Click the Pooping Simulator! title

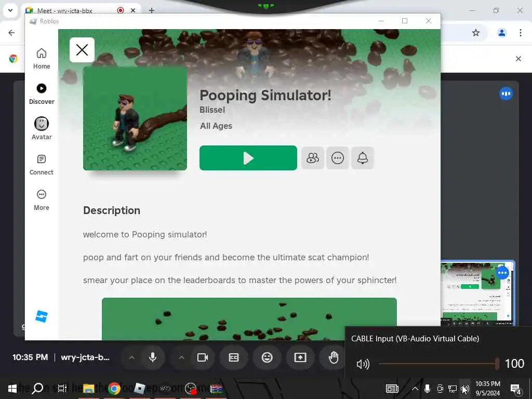265,95
